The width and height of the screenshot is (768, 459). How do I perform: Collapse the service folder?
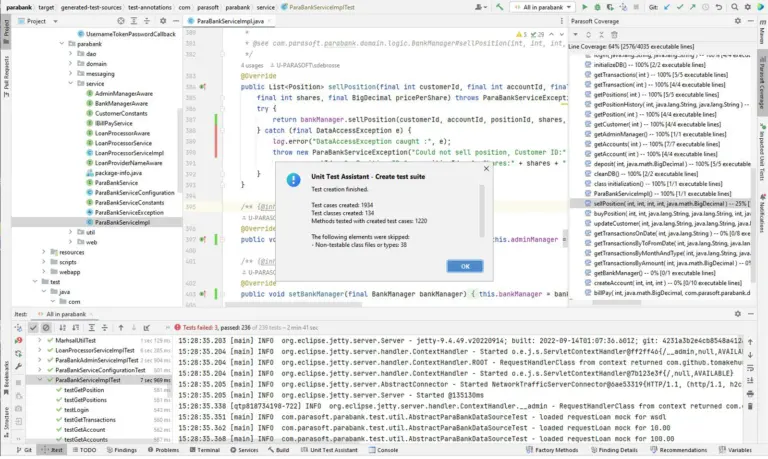point(71,83)
